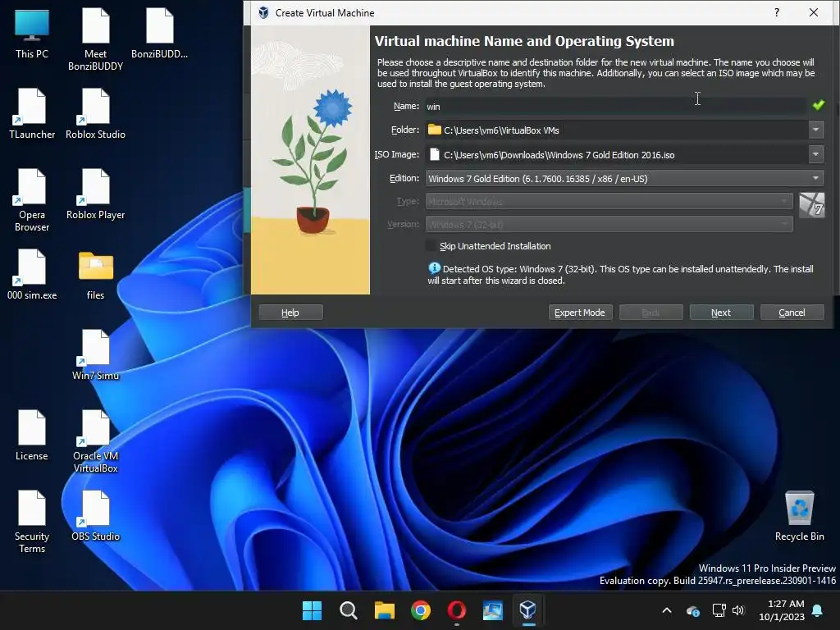
Task: Click the ISO Image path field
Action: 617,154
